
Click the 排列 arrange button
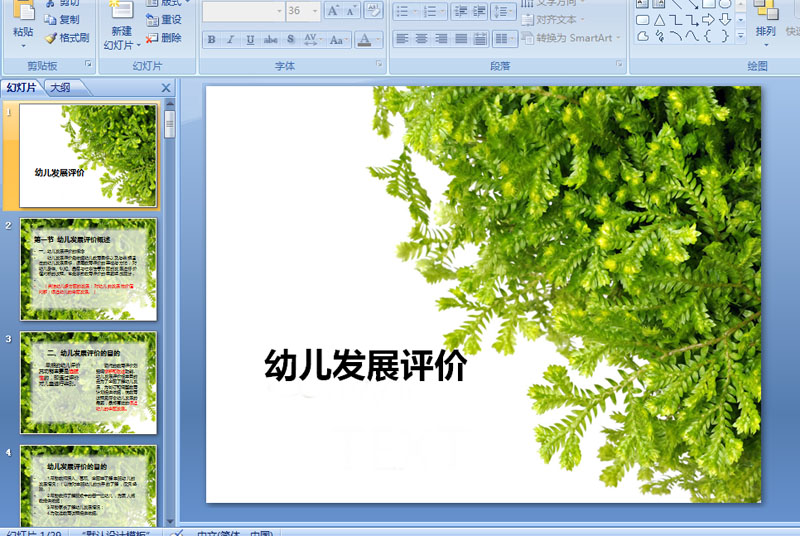[765, 23]
